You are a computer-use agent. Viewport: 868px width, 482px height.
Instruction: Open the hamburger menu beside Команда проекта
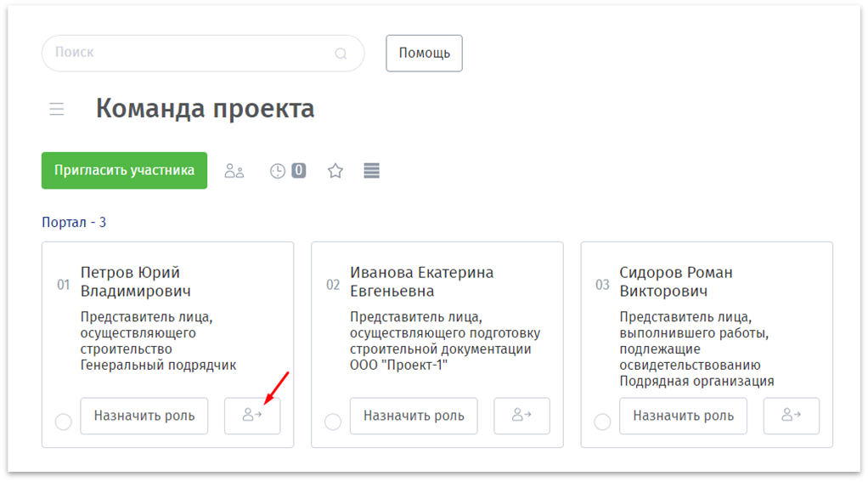(57, 109)
